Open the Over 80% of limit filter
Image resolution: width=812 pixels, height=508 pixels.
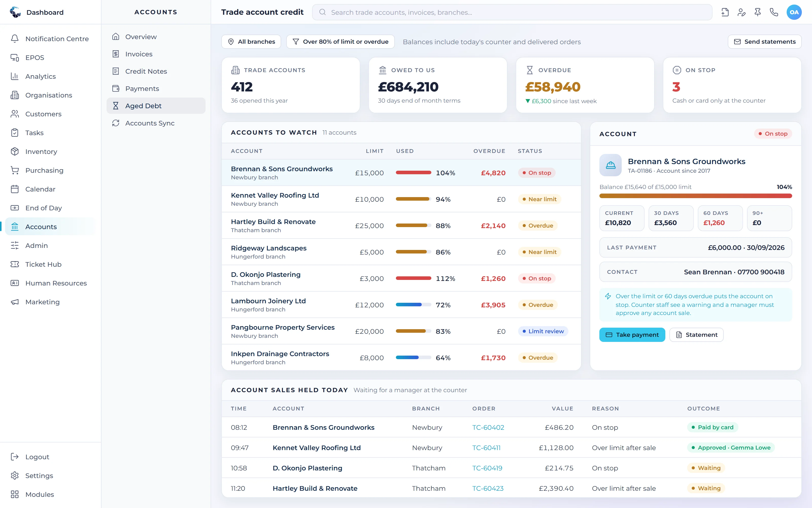click(x=340, y=42)
